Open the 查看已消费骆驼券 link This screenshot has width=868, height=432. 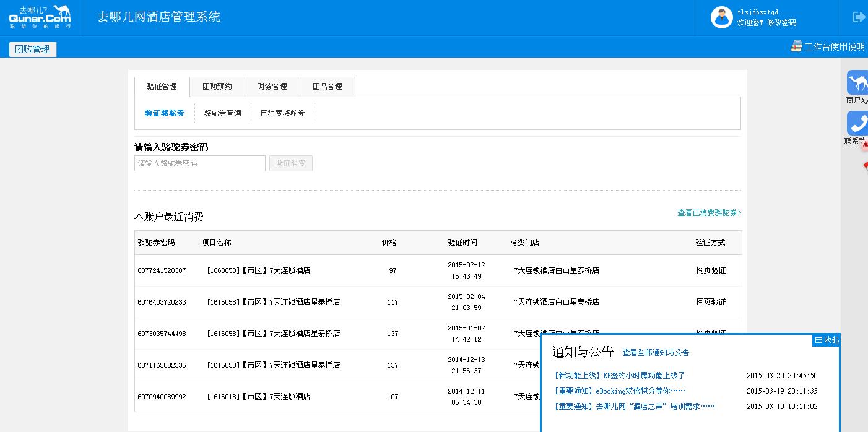[x=709, y=213]
